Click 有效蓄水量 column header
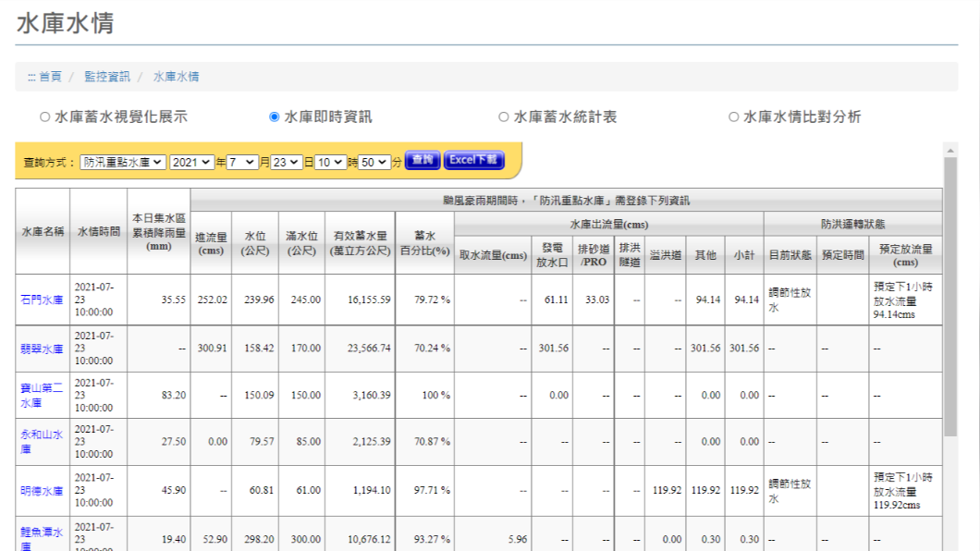The width and height of the screenshot is (980, 551). [360, 244]
